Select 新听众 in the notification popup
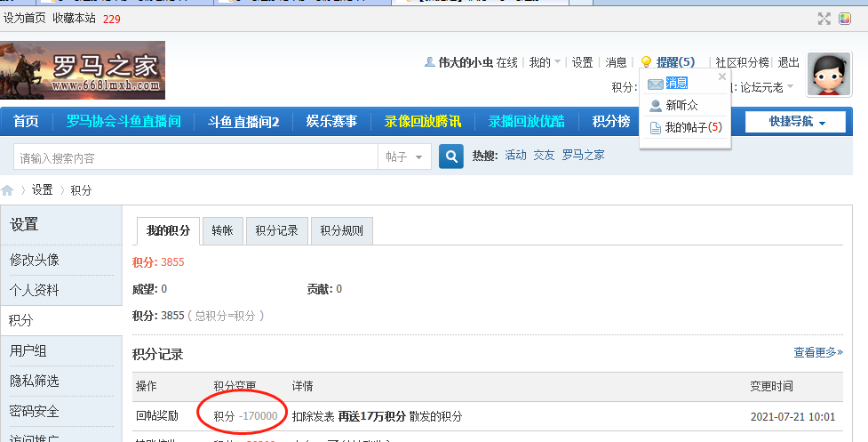 tap(681, 105)
